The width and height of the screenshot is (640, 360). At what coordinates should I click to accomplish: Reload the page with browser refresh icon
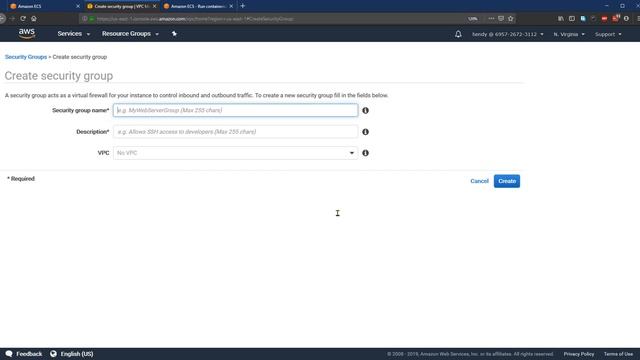[x=23, y=18]
